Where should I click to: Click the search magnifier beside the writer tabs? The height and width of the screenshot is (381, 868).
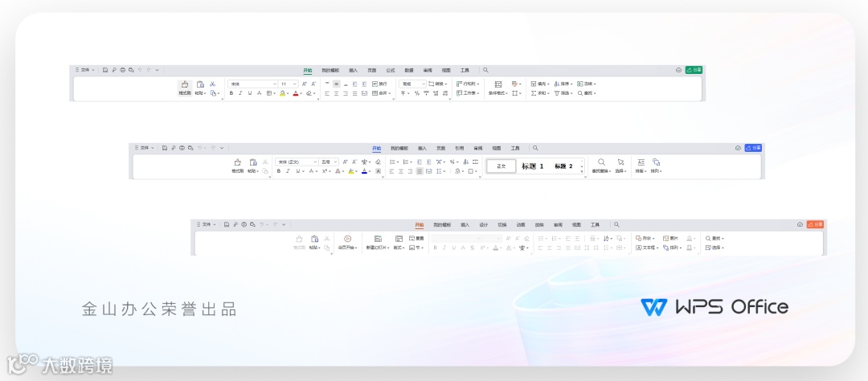pyautogui.click(x=535, y=148)
